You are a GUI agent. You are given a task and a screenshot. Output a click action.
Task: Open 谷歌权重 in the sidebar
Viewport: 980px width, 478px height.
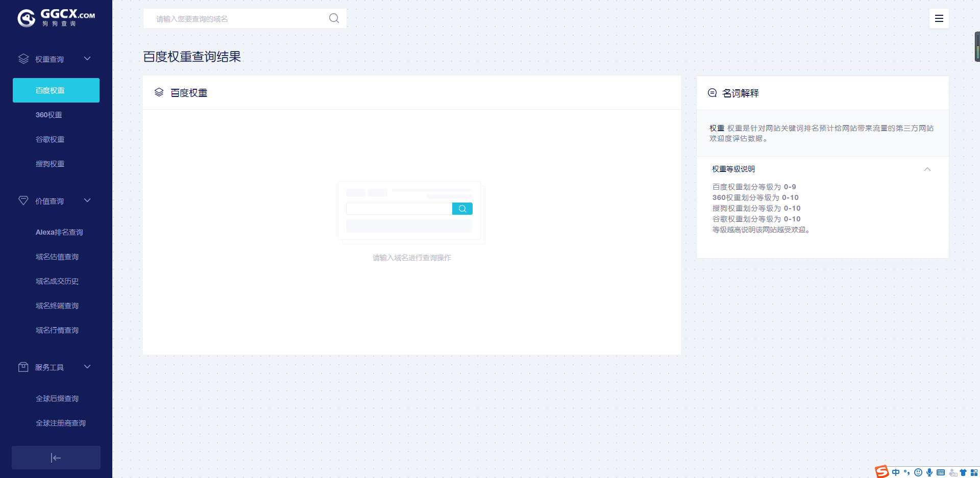tap(50, 139)
